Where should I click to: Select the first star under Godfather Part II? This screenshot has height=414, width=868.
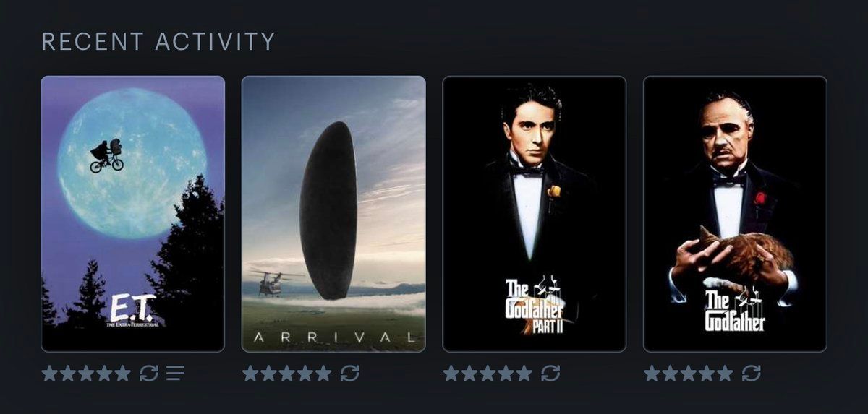(x=451, y=373)
